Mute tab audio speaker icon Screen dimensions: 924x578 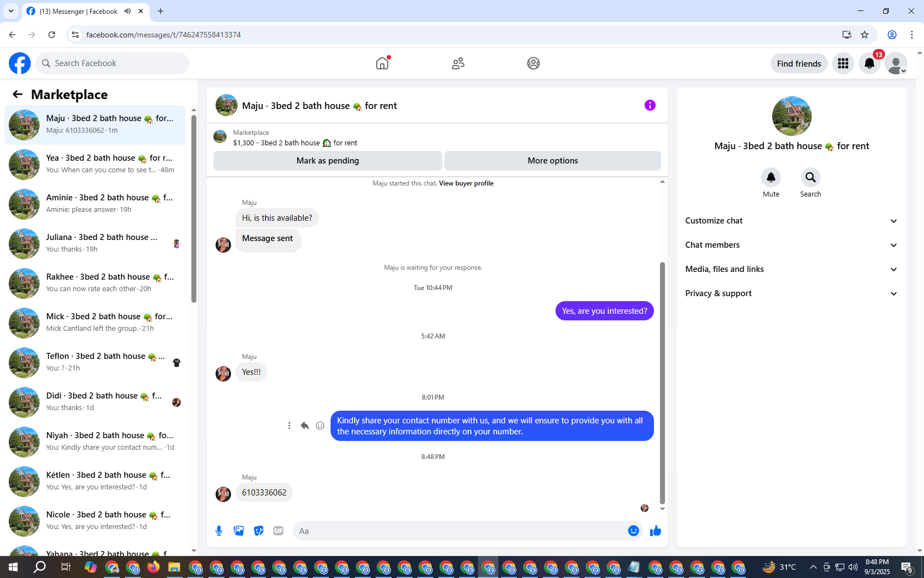point(128,11)
